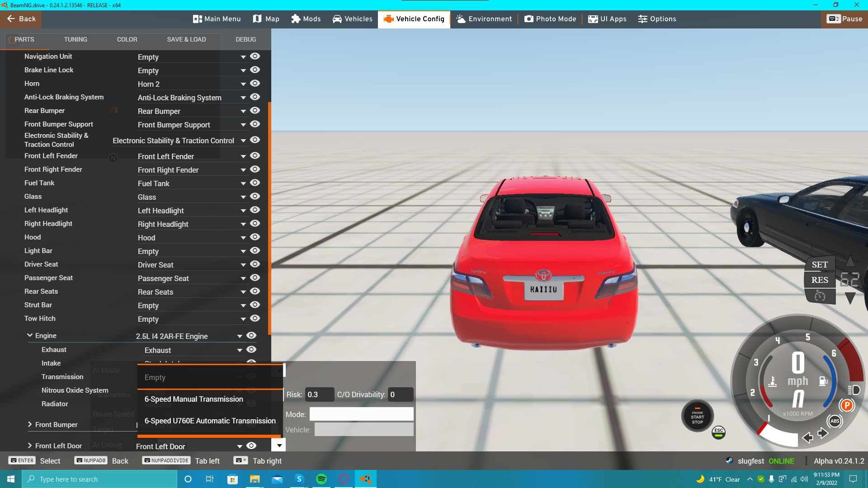Click the ABS indicator icon on gauge

click(x=835, y=421)
